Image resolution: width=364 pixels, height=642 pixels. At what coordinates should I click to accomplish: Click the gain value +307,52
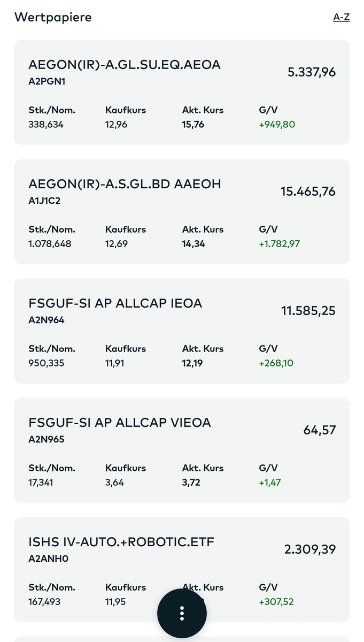(276, 602)
